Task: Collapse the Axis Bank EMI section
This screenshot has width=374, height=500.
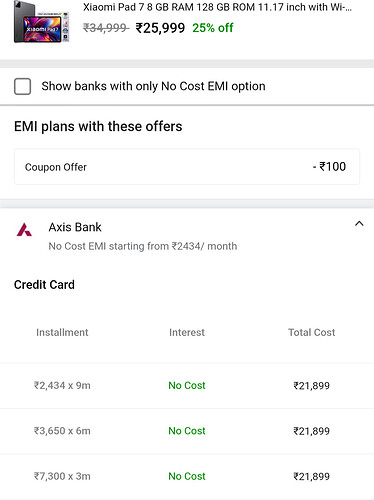Action: click(x=359, y=224)
